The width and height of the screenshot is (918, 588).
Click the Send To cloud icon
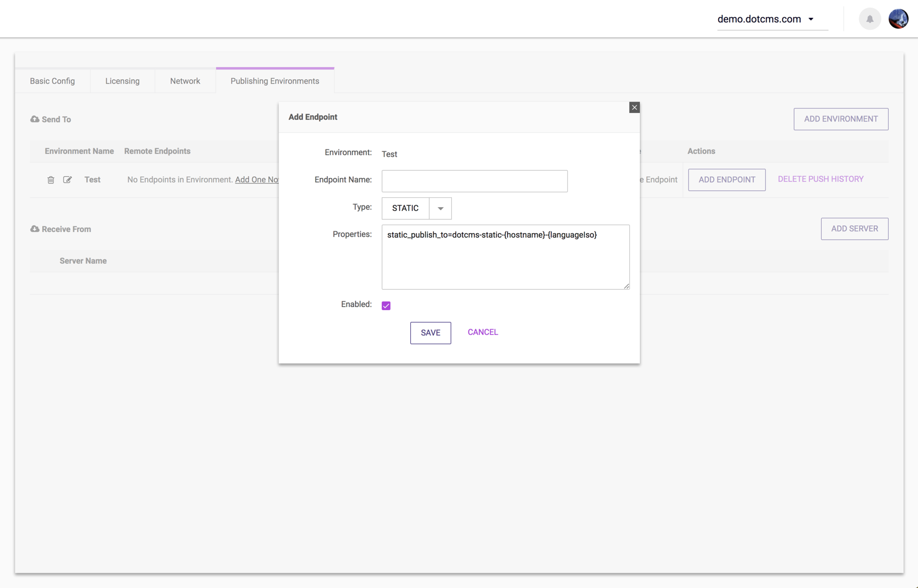[x=35, y=119]
